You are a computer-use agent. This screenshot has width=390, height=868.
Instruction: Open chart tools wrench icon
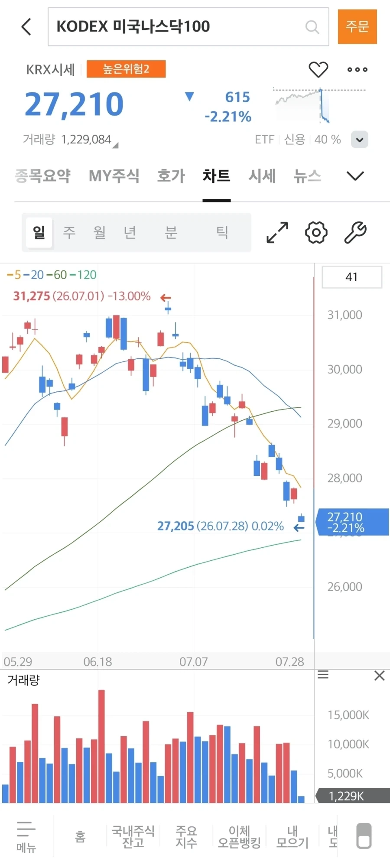click(x=355, y=233)
